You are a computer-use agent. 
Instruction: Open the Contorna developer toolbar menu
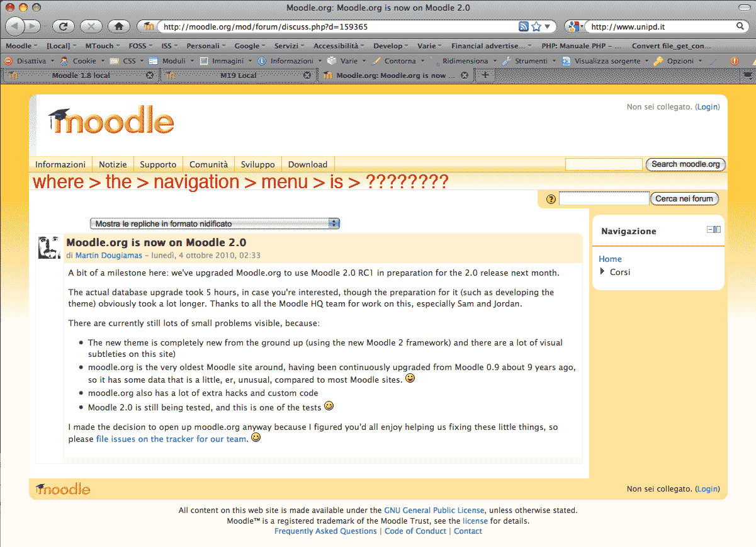[398, 61]
